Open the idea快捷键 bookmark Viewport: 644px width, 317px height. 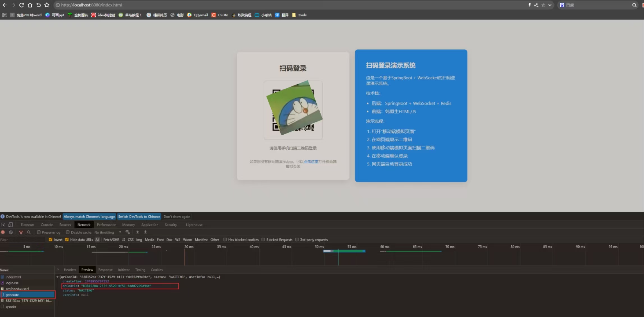103,15
